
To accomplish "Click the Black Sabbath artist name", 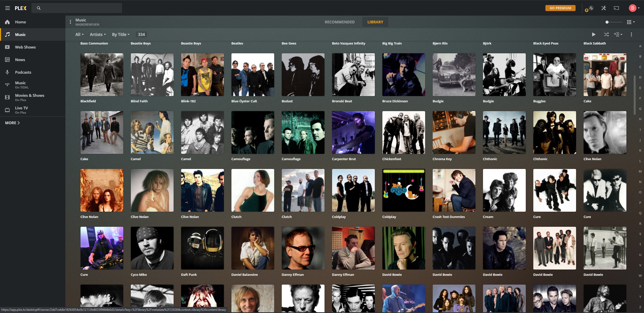I will click(595, 43).
